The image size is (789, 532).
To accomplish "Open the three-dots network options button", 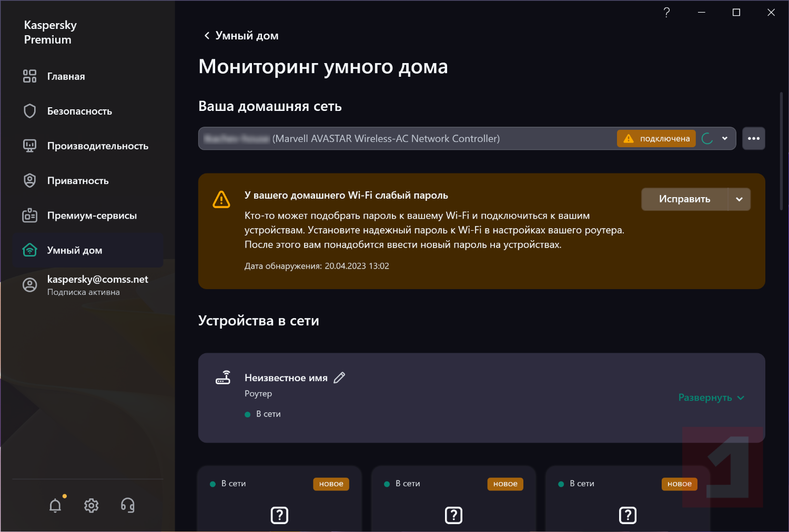I will click(753, 139).
